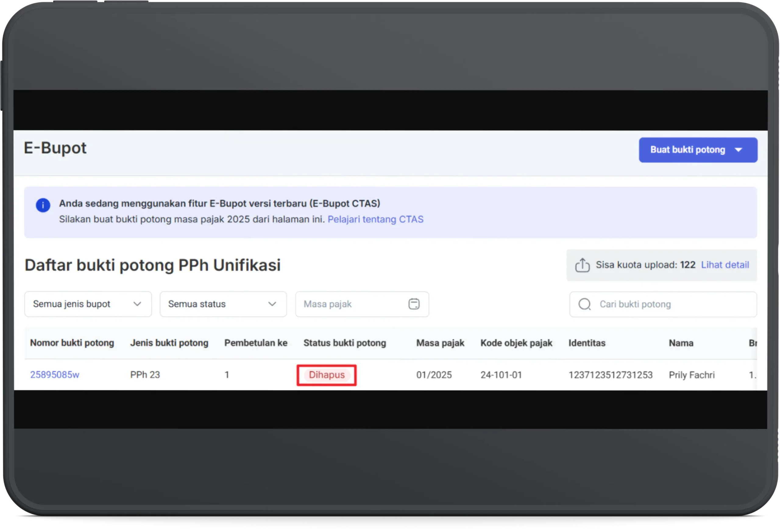Click the Nomor bukti potong column header

point(72,343)
